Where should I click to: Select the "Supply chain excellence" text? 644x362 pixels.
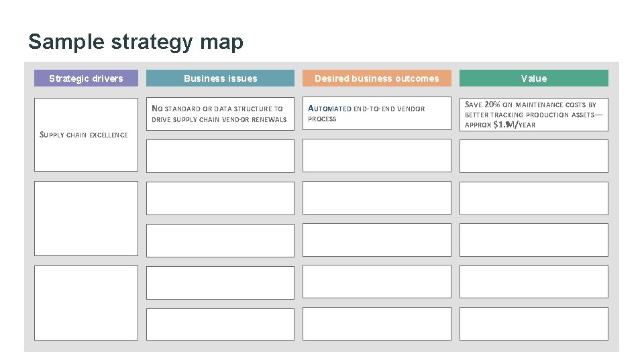click(84, 135)
